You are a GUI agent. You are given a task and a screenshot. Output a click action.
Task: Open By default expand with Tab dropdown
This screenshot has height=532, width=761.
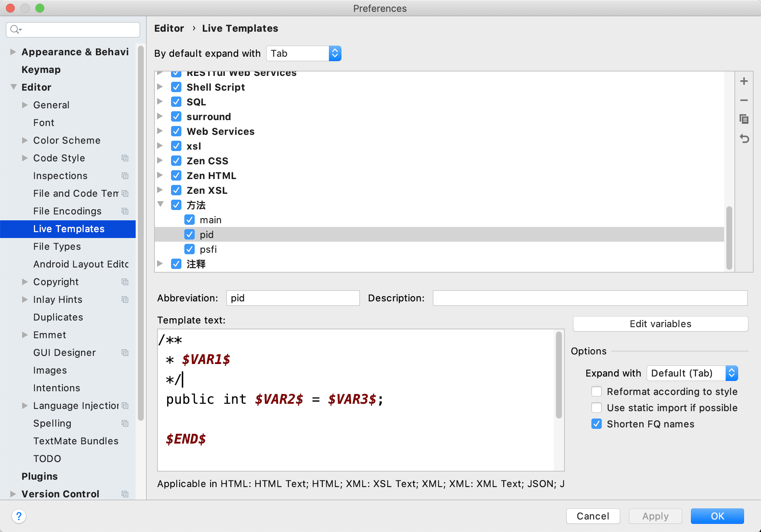(x=304, y=53)
